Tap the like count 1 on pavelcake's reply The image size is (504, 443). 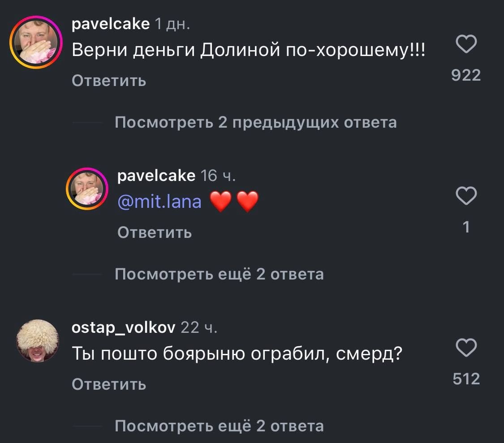[x=466, y=227]
